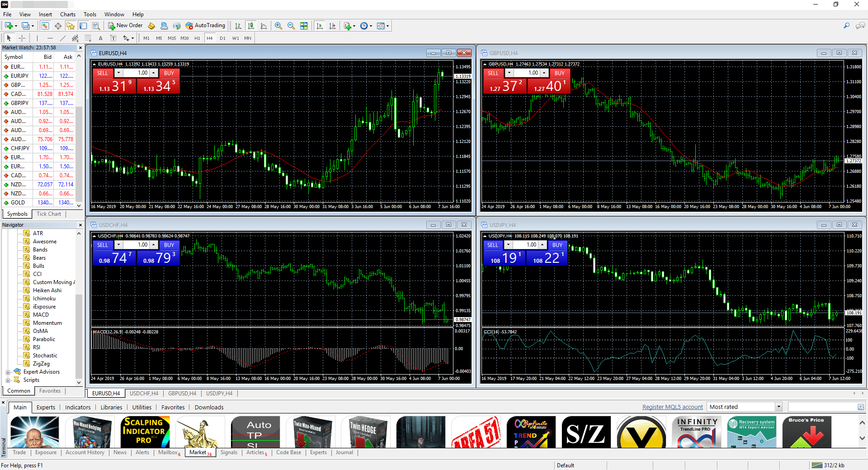Zoom in on the chart

(x=278, y=26)
